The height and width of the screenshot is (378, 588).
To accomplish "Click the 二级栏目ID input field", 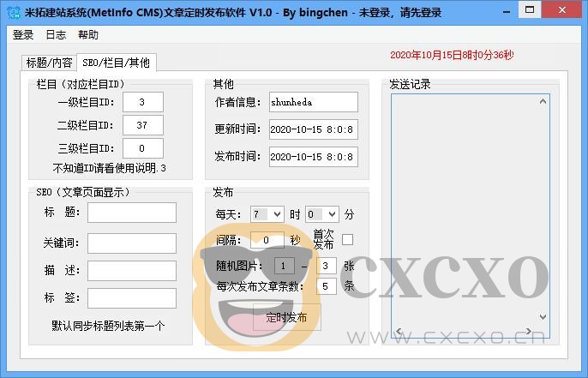I will point(143,125).
